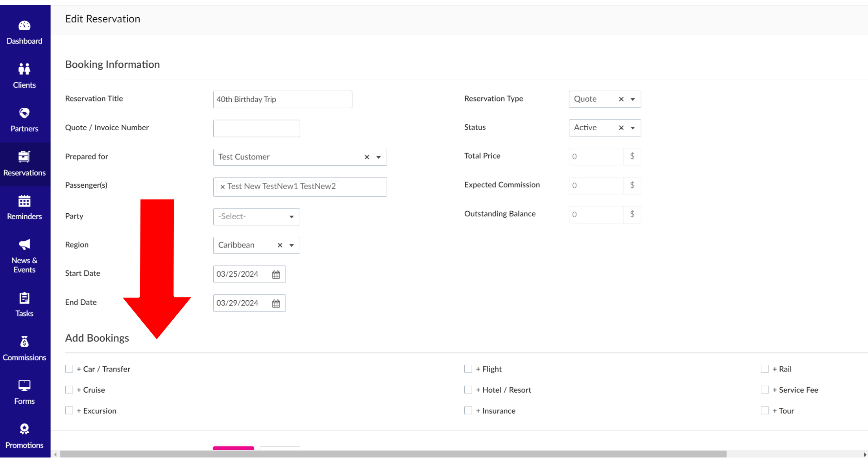Navigate to Tasks menu item
The image size is (868, 462).
24,305
